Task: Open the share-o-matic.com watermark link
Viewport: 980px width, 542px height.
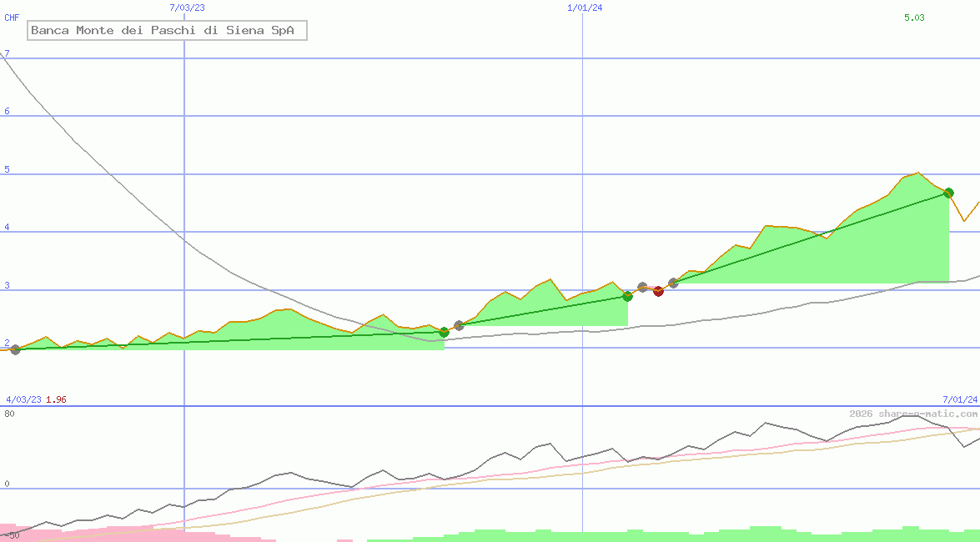Action: coord(913,414)
